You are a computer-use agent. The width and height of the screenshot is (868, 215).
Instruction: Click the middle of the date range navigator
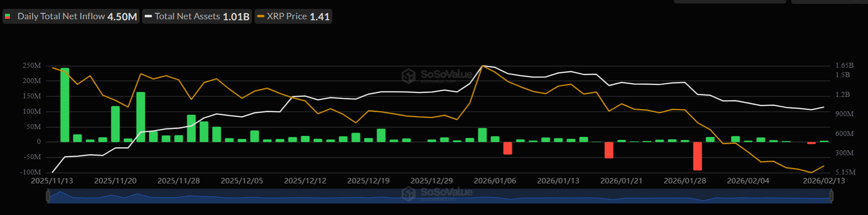[x=440, y=197]
